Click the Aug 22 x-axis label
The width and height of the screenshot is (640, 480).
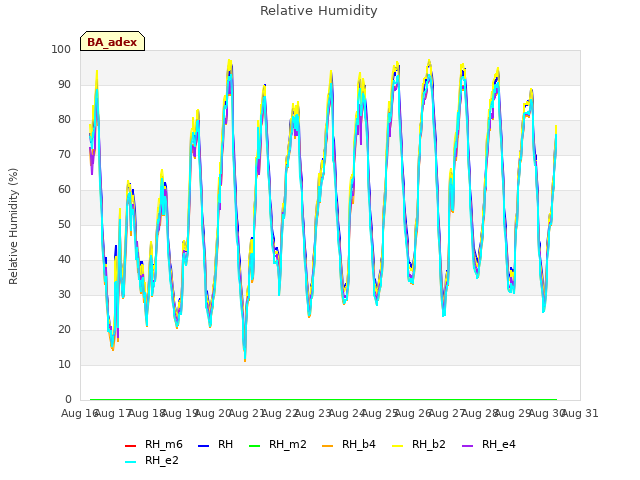(x=280, y=413)
